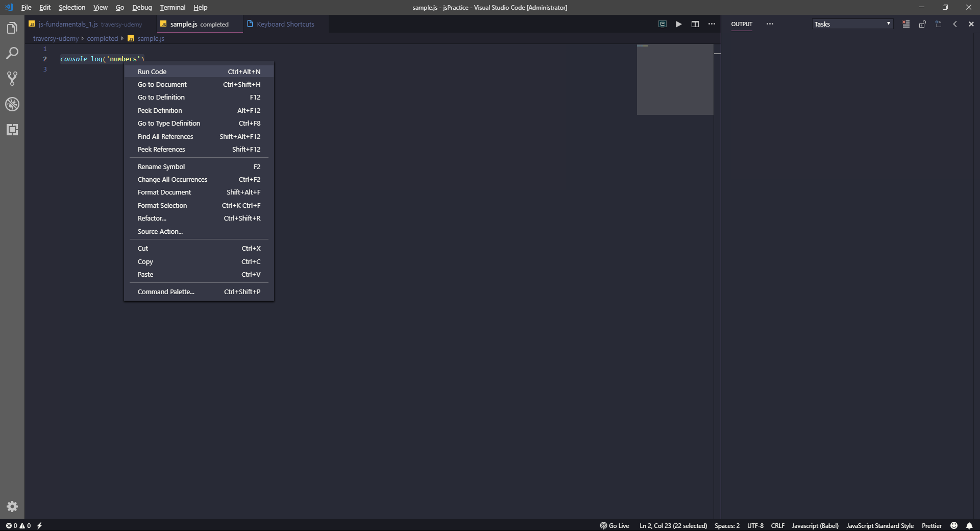This screenshot has width=980, height=531.
Task: Change language mode Javascript (Babel)
Action: click(x=815, y=525)
